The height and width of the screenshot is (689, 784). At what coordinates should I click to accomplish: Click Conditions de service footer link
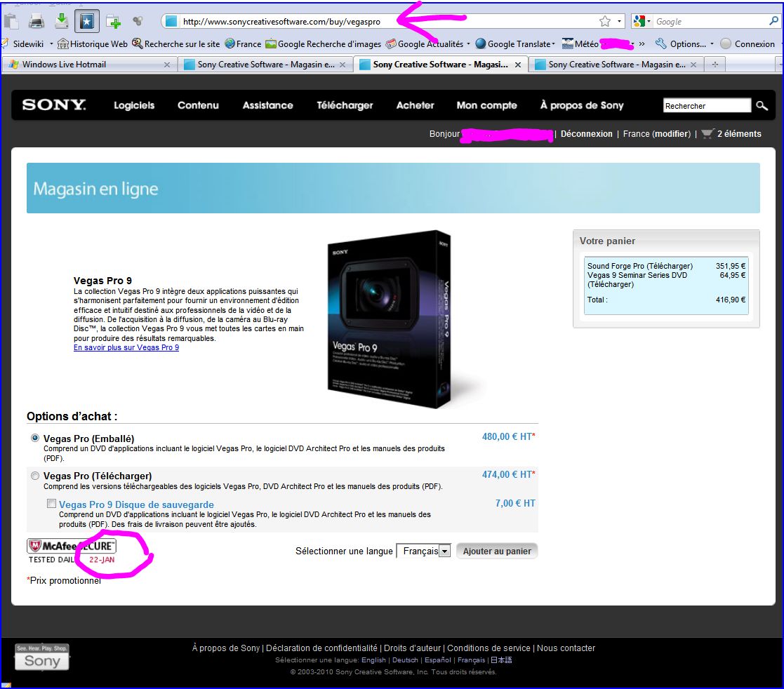pos(489,648)
